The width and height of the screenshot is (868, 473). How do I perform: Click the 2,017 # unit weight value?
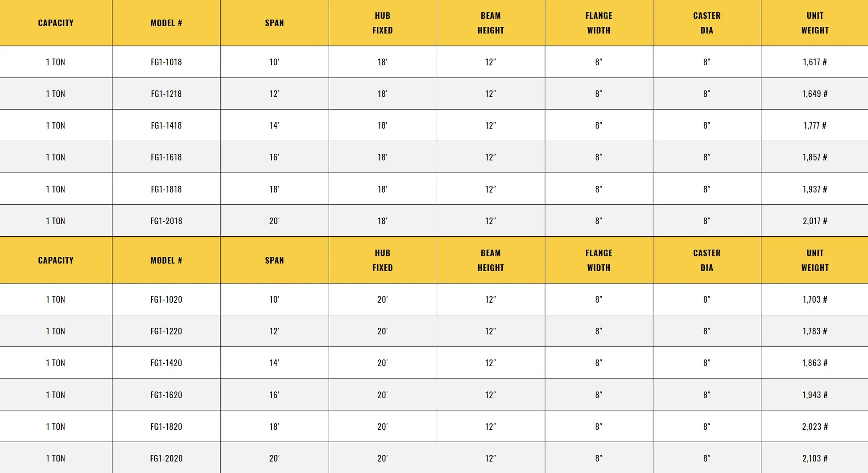(x=814, y=221)
